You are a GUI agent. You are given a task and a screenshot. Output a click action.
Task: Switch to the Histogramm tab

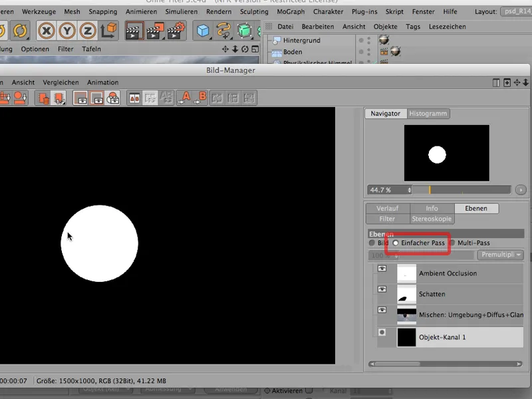coord(428,114)
